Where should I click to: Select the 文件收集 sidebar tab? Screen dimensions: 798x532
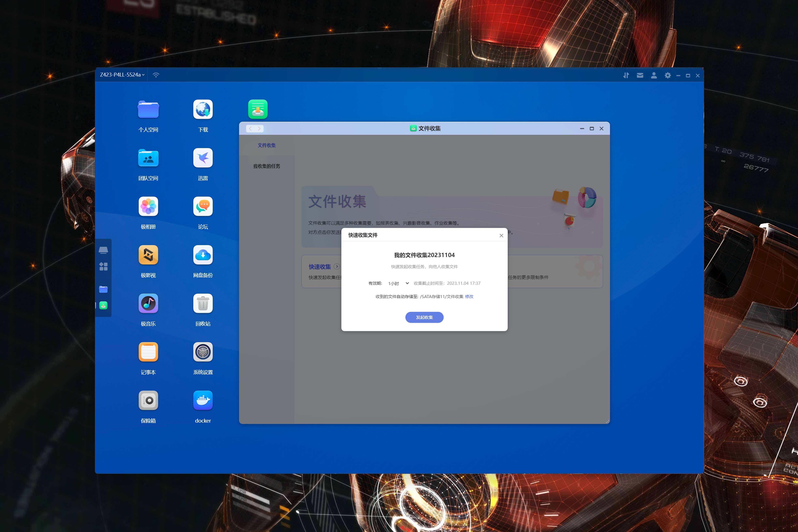[267, 145]
